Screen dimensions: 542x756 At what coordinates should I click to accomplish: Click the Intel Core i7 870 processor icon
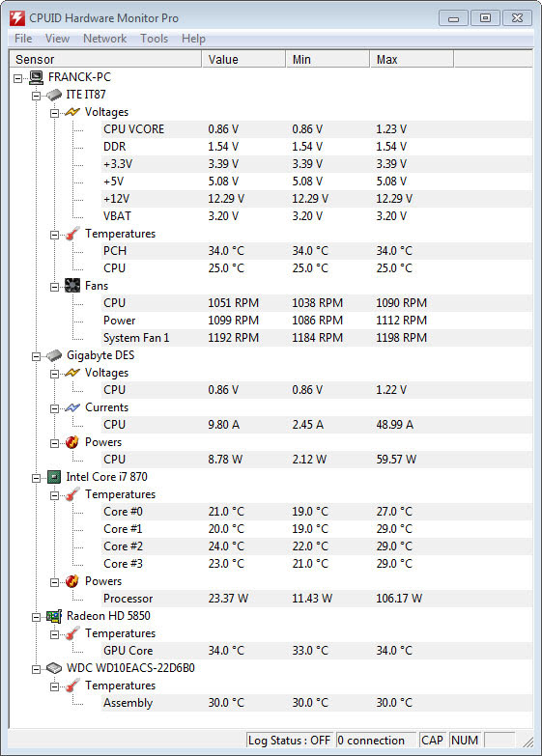pos(54,477)
